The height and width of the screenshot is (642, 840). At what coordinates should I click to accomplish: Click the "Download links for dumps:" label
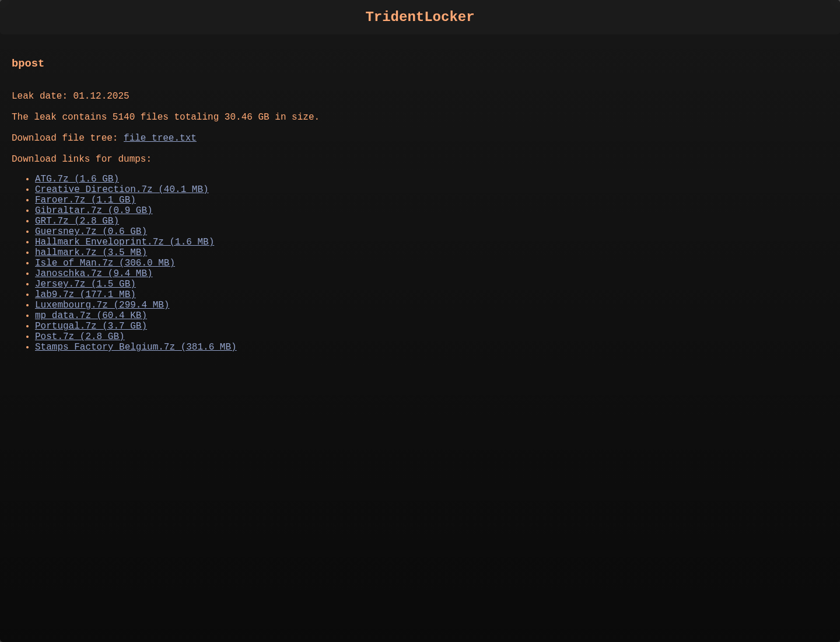(x=82, y=159)
